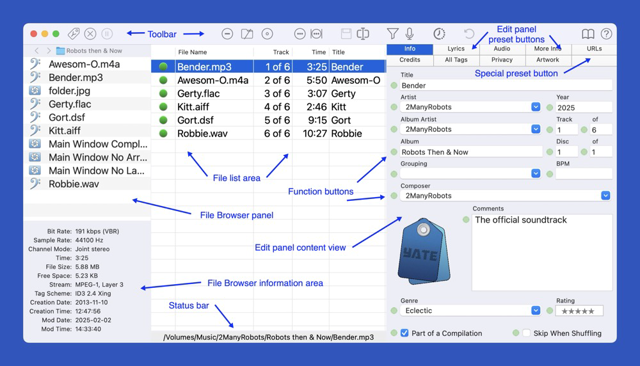Switch to the Privacy tab
Viewport: 640px width, 366px height.
pos(502,60)
